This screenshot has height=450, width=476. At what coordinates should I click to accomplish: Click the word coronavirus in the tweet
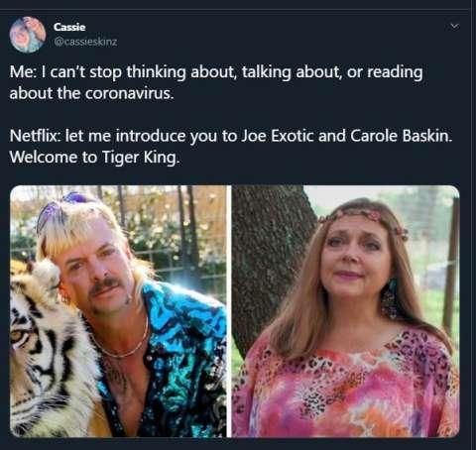pyautogui.click(x=129, y=93)
